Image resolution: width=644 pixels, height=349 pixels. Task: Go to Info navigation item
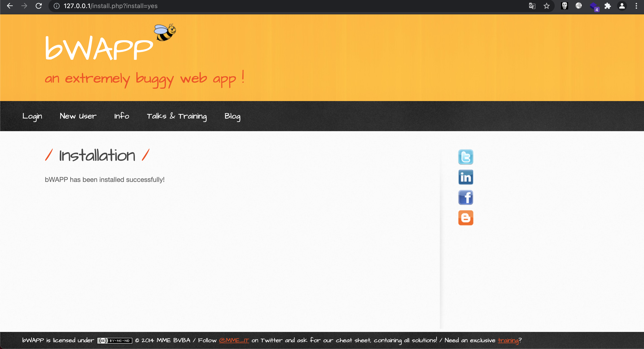121,116
